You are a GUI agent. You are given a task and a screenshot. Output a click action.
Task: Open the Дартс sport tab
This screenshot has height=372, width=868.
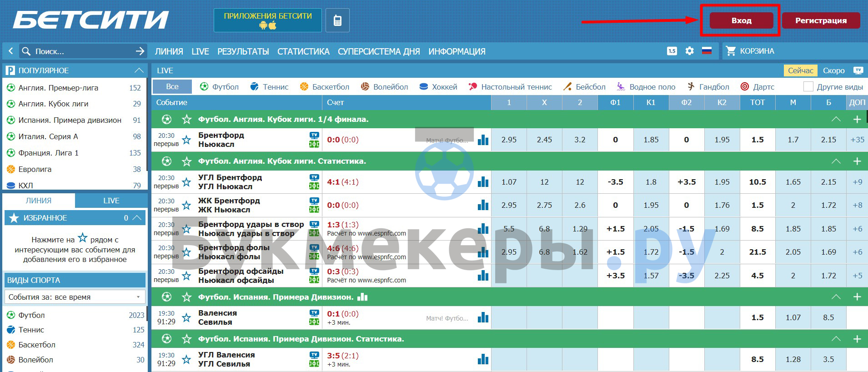point(757,86)
